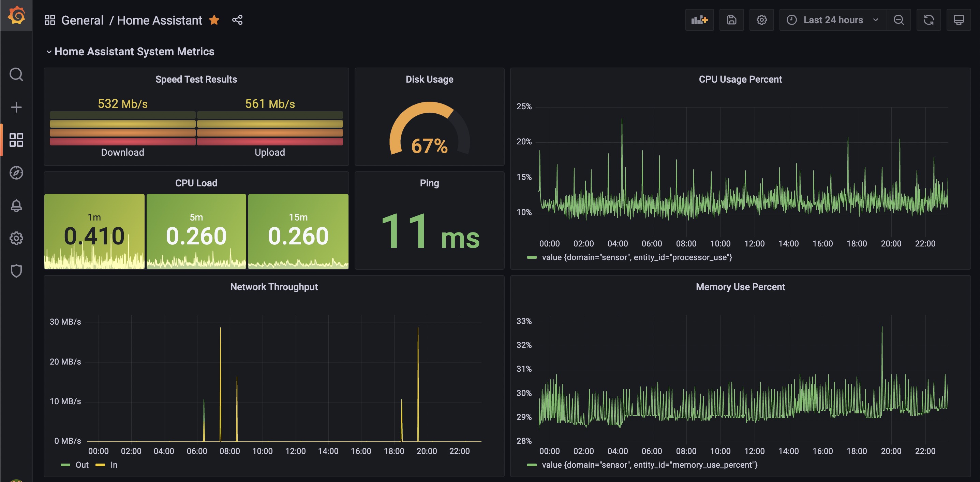
Task: Save dashboard using floppy disk icon
Action: [x=731, y=20]
